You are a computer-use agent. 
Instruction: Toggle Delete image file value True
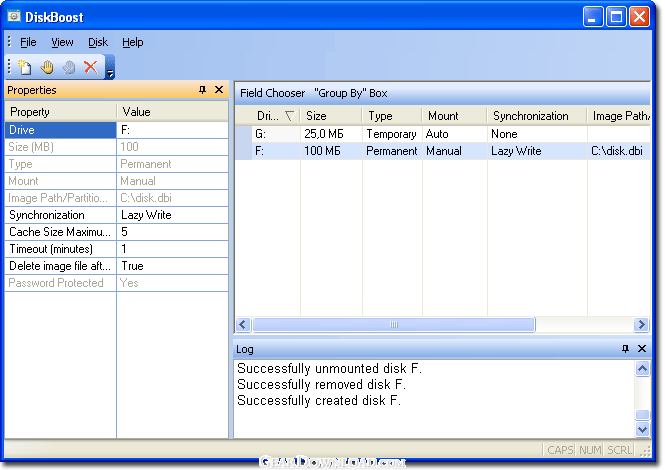point(172,266)
